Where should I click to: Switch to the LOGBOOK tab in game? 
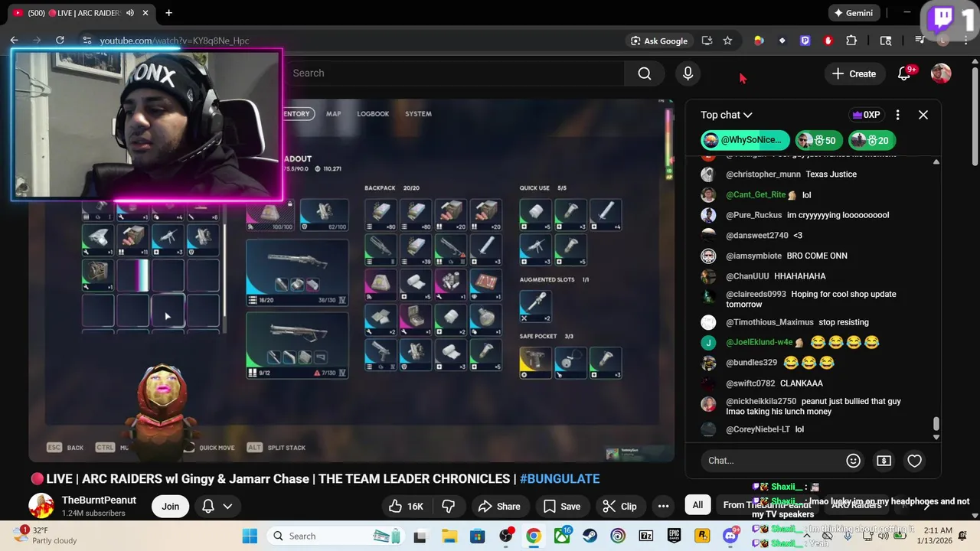point(373,114)
